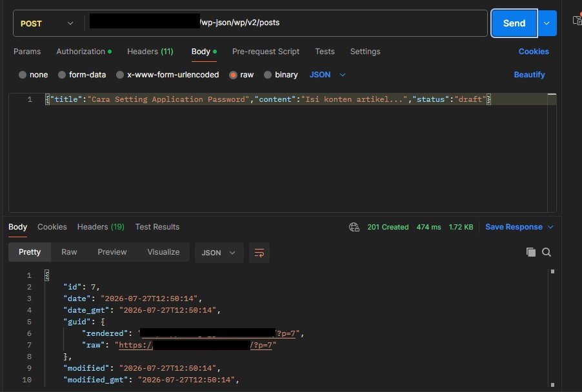
Task: Click the "modified_gmt" response line
Action: pyautogui.click(x=151, y=380)
